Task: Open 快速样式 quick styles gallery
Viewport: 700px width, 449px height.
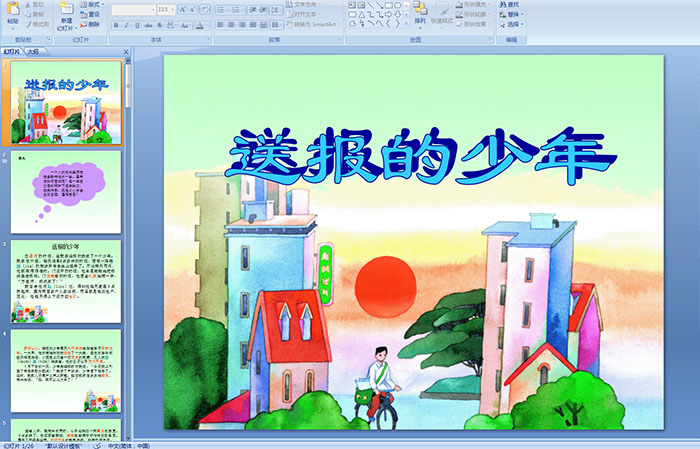Action: 442,13
